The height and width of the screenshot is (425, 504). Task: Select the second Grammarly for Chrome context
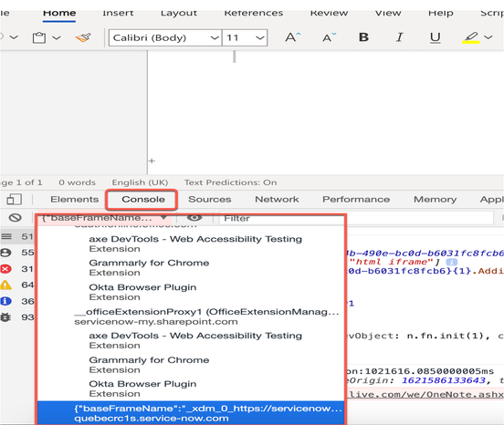pos(191,365)
